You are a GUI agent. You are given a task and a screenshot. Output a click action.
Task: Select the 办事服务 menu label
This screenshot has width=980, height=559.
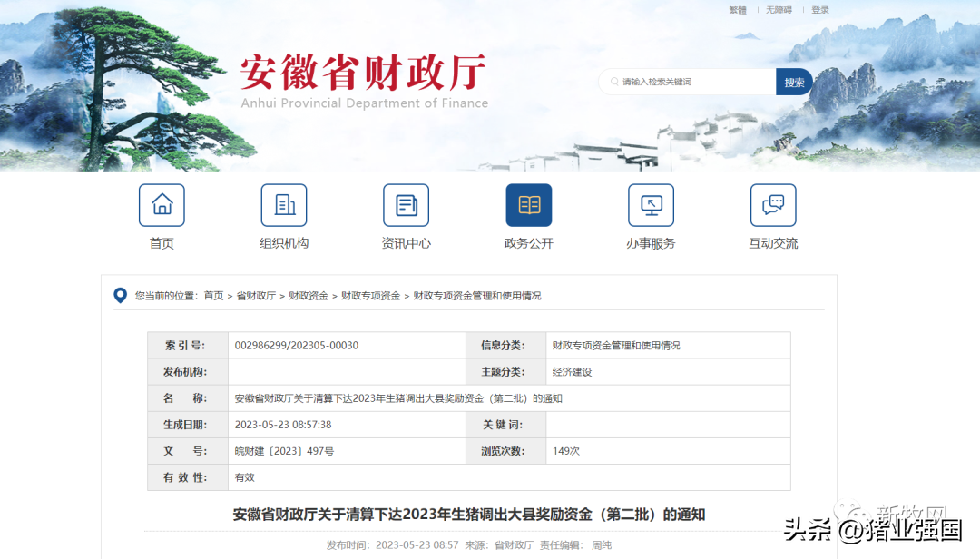(651, 243)
